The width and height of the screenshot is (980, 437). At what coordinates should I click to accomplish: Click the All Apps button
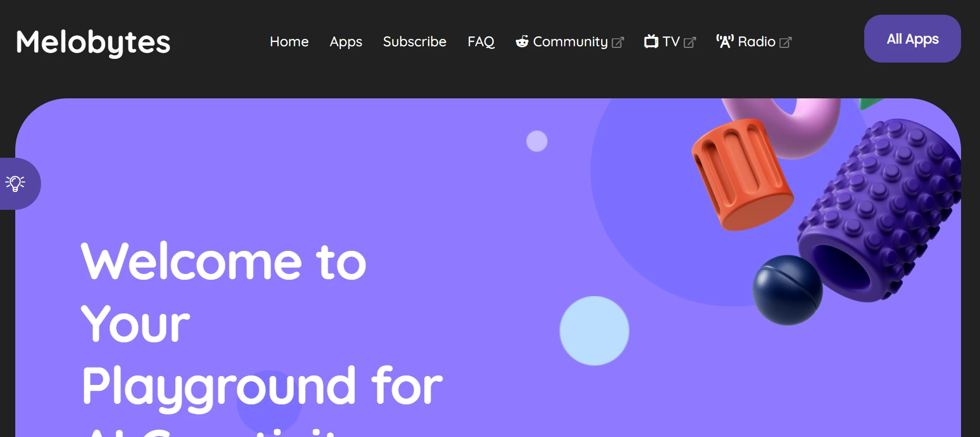tap(913, 39)
